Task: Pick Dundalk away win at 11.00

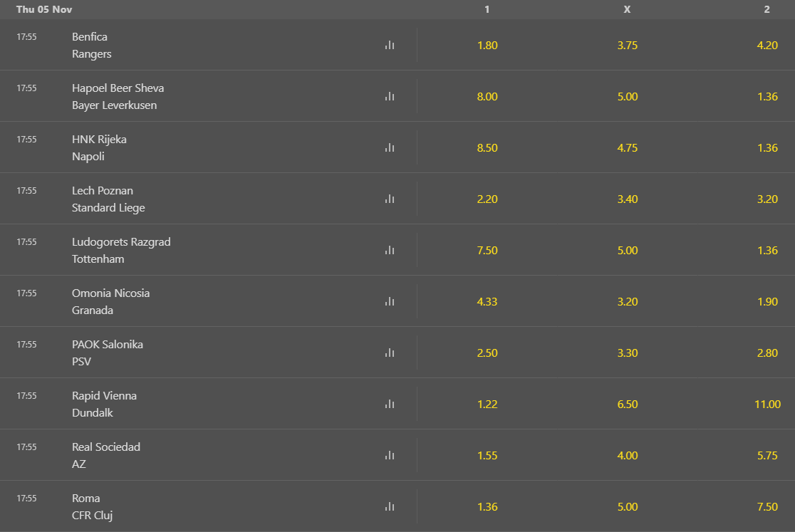Action: point(767,404)
